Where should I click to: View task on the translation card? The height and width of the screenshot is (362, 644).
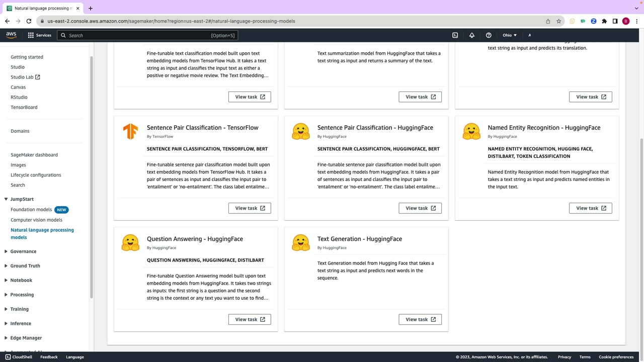(x=591, y=97)
